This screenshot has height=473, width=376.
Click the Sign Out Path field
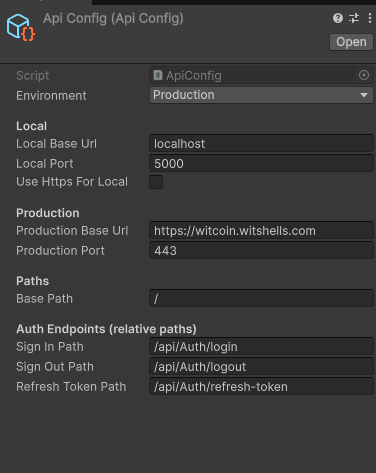(x=261, y=367)
